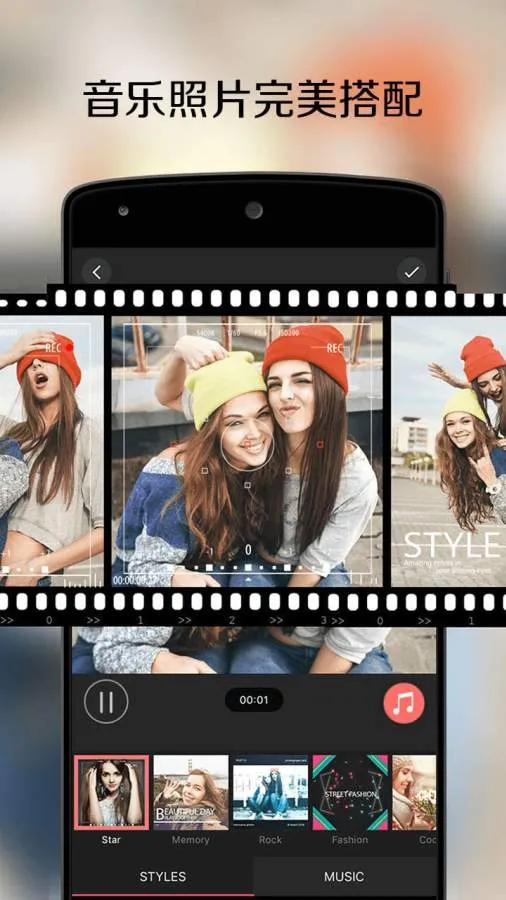Click the center filmstrip photo frame
This screenshot has height=900, width=506.
(247, 451)
